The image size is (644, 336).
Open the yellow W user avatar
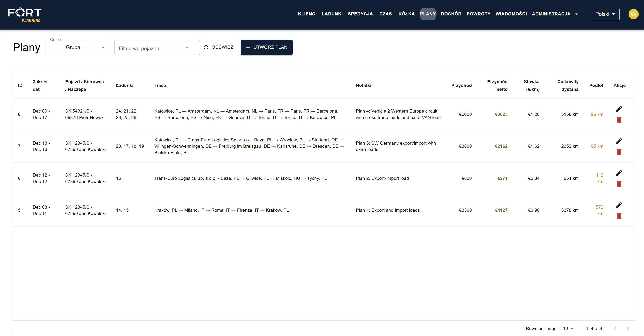click(633, 14)
